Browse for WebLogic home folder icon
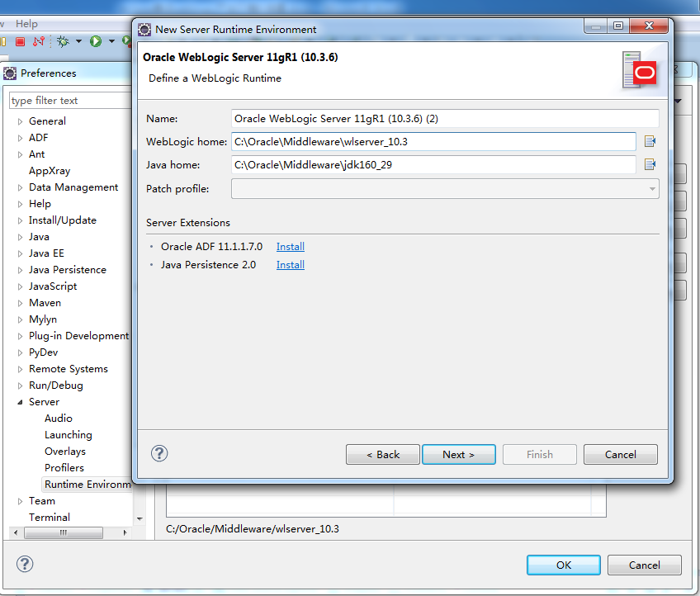 click(x=650, y=141)
